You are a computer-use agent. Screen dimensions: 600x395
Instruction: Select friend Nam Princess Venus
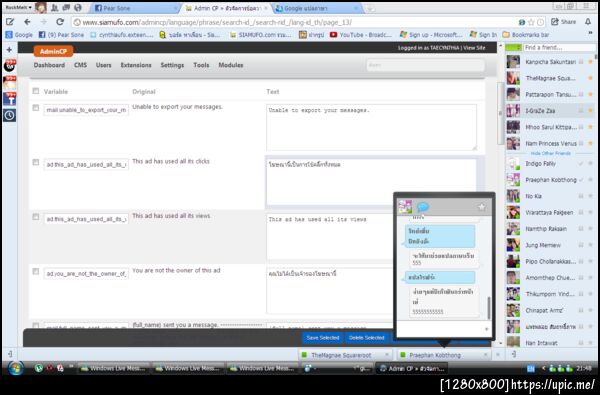pyautogui.click(x=550, y=143)
